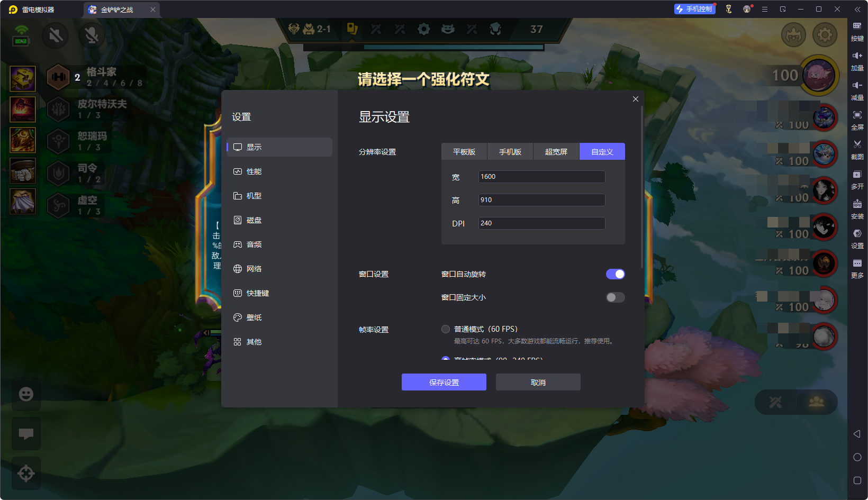This screenshot has width=868, height=500.
Task: Open the user avatar in the title bar
Action: (747, 9)
